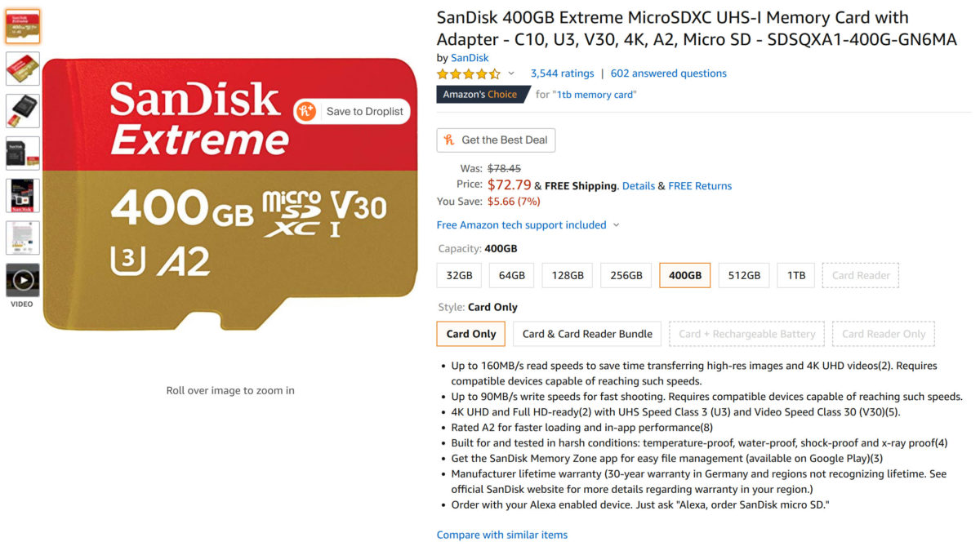Pick the 512GB capacity option
Viewport: 980px width, 551px height.
(743, 276)
